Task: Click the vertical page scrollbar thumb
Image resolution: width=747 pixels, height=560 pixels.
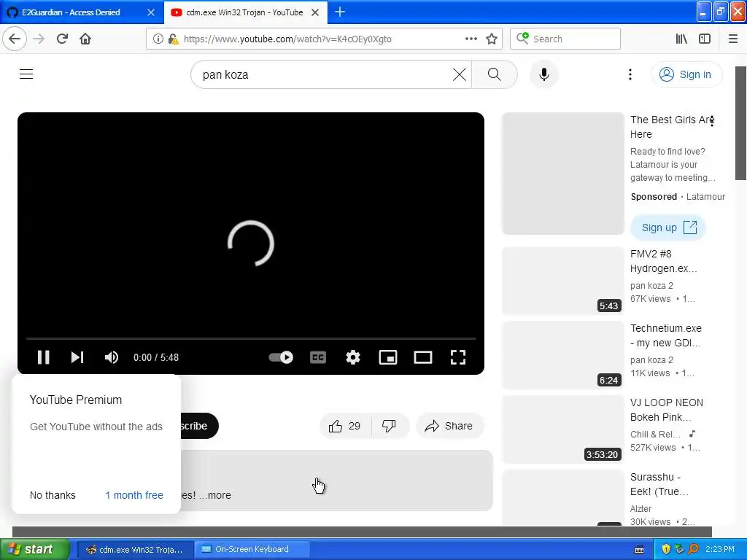Action: [740, 122]
